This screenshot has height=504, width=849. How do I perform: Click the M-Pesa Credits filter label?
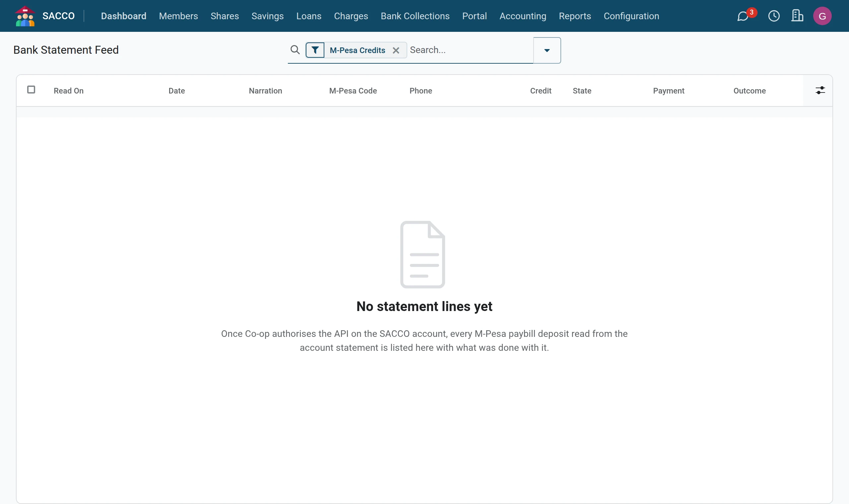[x=357, y=50]
